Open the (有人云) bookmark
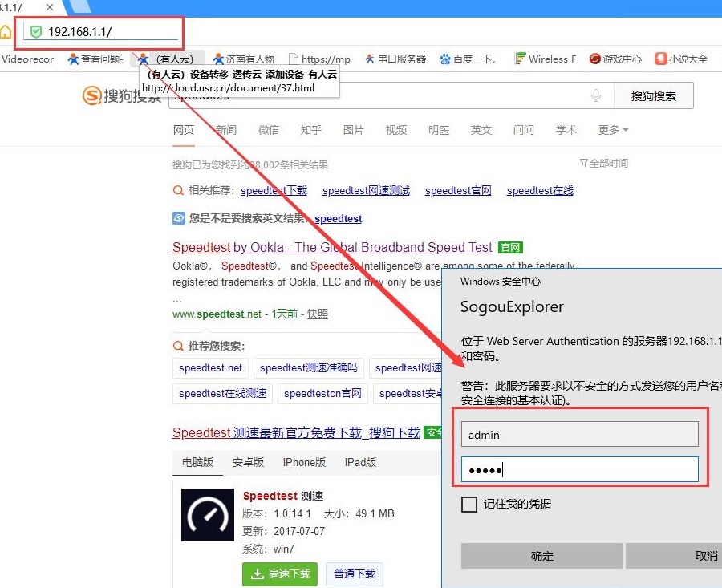722x588 pixels. click(x=168, y=59)
